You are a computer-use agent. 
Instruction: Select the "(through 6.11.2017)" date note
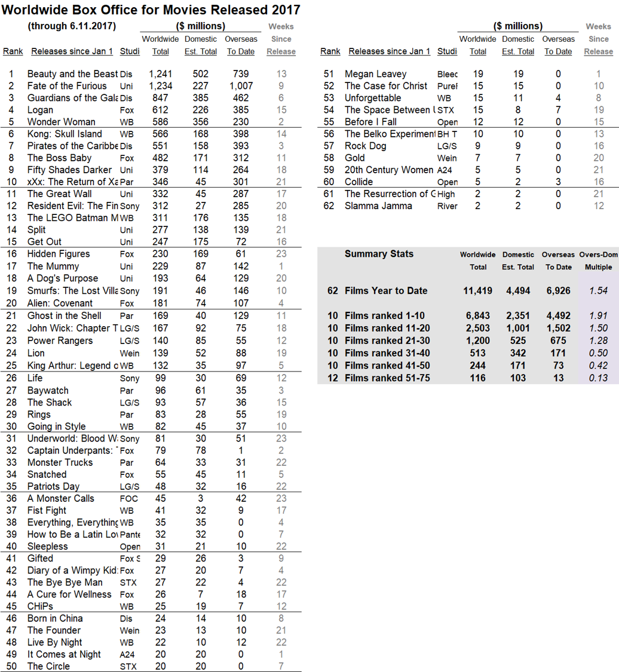click(x=72, y=26)
